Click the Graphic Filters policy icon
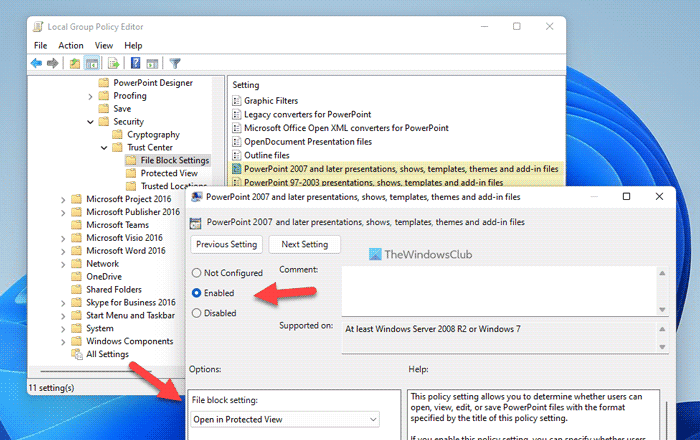The image size is (700, 440). pos(237,101)
